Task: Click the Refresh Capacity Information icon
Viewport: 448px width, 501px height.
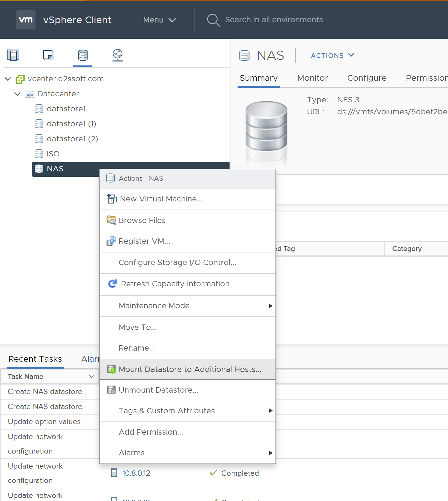Action: coord(113,284)
